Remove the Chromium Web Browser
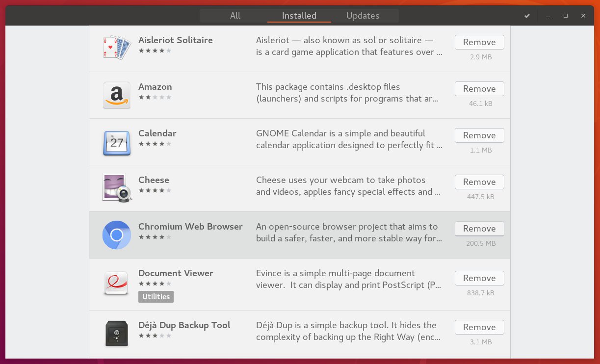 coord(479,228)
